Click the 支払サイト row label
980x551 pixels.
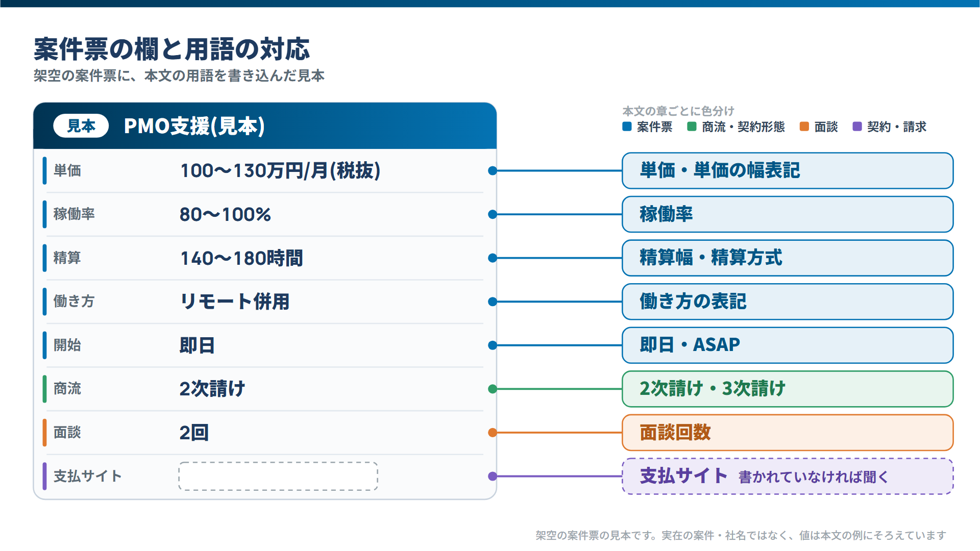[x=88, y=476]
